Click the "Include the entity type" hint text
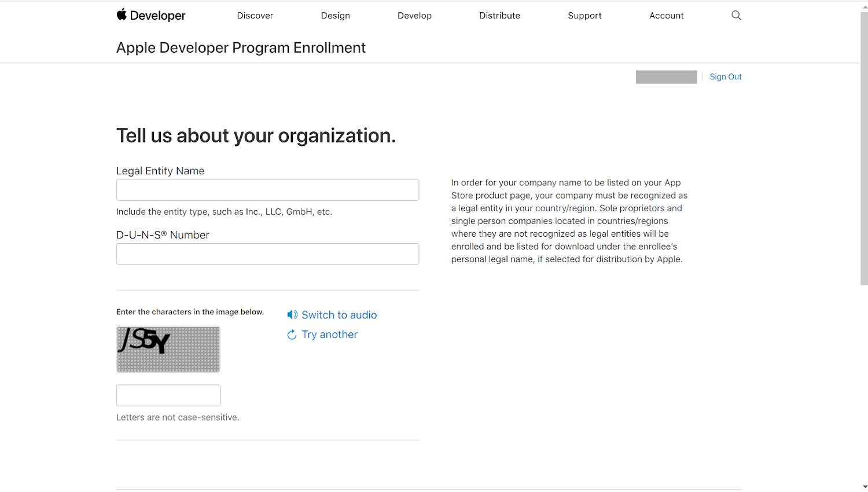Screen dimensions: 868x492 (224, 212)
